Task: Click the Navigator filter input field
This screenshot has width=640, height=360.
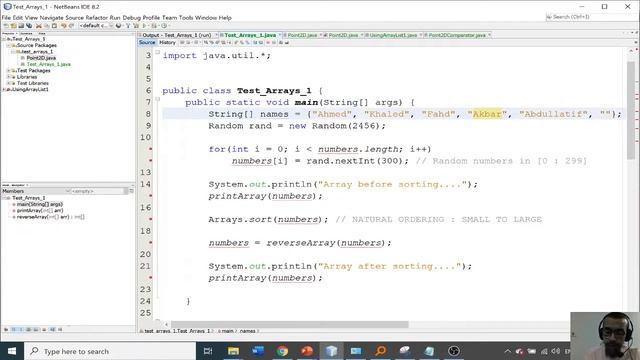Action: (98, 191)
